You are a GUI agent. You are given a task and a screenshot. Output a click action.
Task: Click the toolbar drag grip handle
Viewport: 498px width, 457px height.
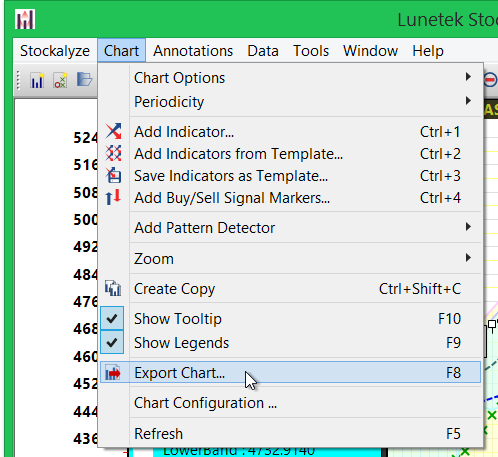tap(18, 80)
